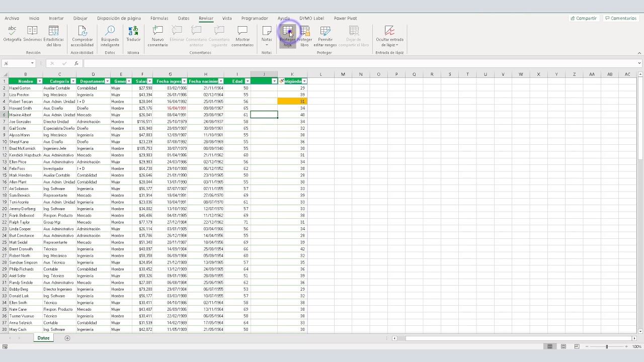Open the Categoría column filter dropdown
This screenshot has width=644, height=362.
point(73,81)
